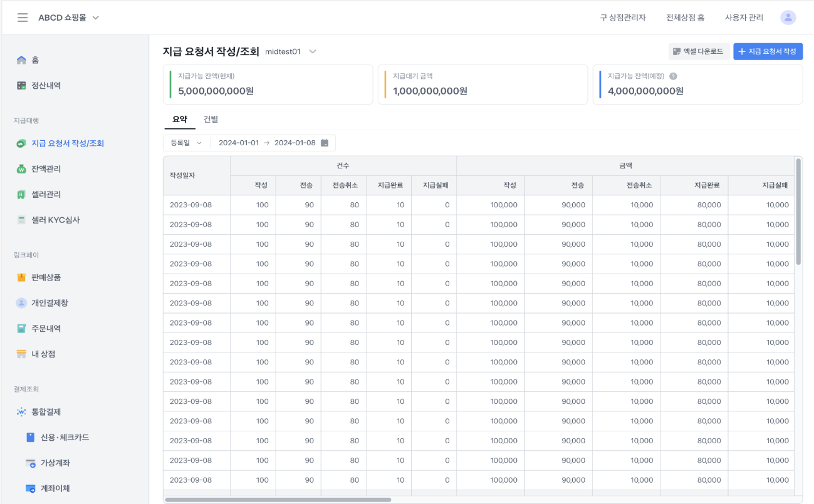Open the calendar icon in date range
This screenshot has height=504, width=814.
pos(325,143)
